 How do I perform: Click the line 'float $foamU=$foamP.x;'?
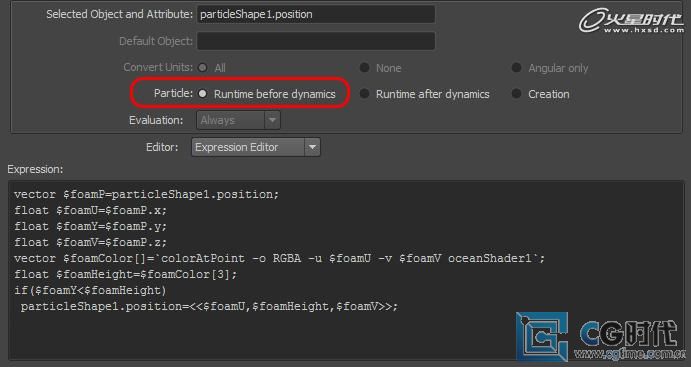(x=90, y=211)
